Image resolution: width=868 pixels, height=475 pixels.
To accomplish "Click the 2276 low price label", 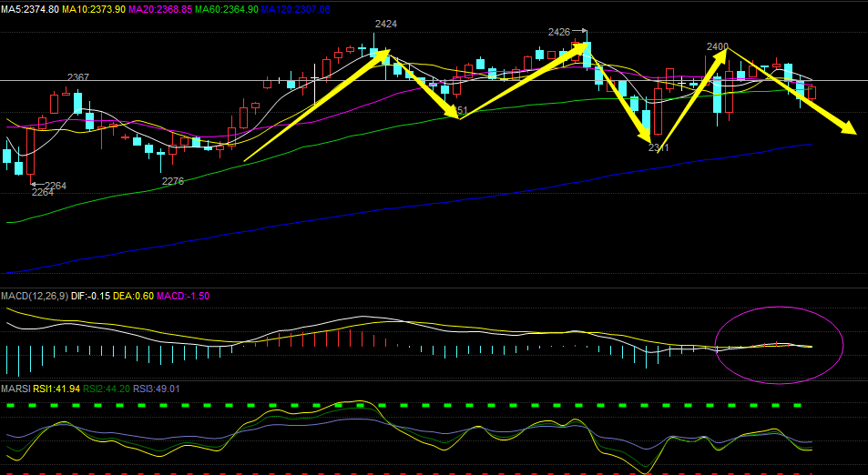I will click(x=173, y=181).
